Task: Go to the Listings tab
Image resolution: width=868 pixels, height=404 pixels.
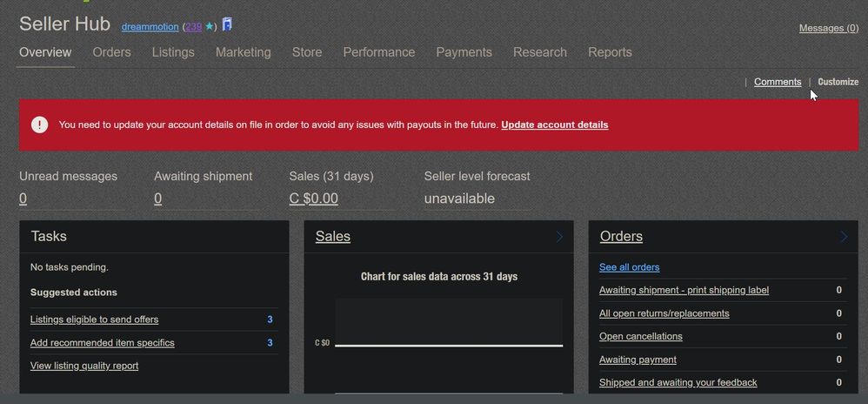Action: pos(173,52)
